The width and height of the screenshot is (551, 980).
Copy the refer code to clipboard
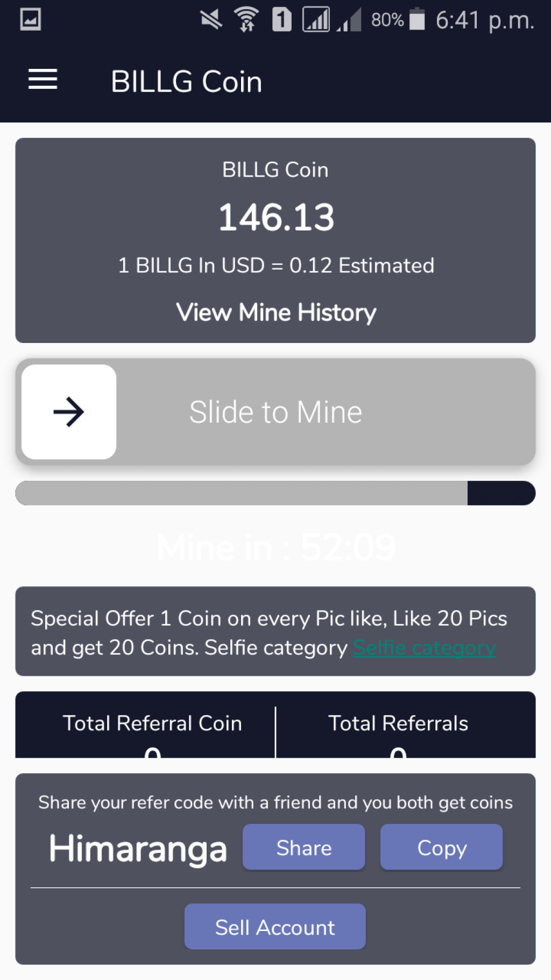coord(442,847)
